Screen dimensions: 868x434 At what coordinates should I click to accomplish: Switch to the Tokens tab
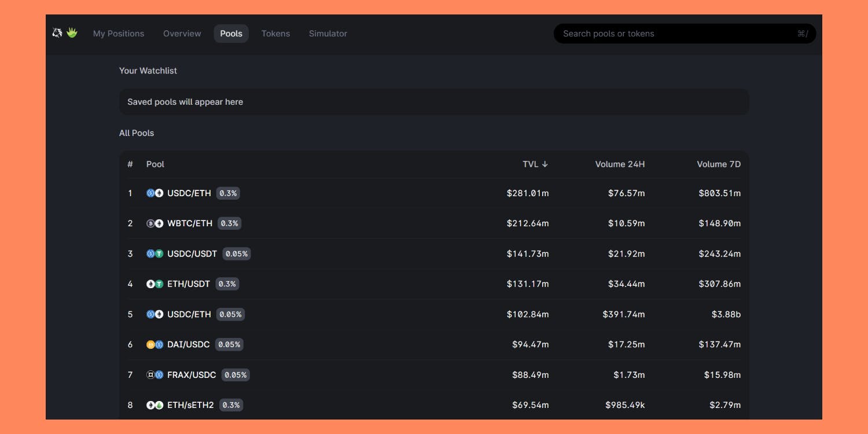(x=275, y=33)
